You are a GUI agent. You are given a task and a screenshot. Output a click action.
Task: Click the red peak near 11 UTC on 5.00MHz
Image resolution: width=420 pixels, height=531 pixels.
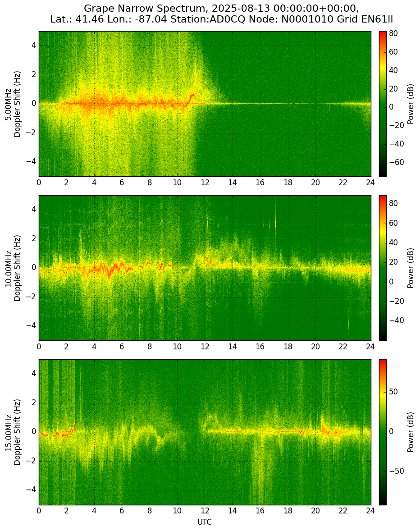(x=193, y=96)
